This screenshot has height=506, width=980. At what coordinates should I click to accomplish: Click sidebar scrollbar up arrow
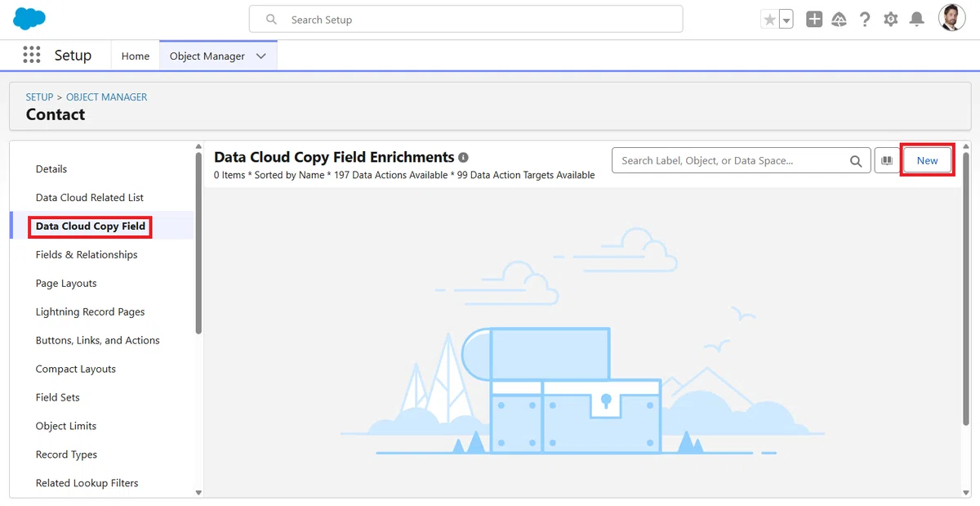point(198,147)
